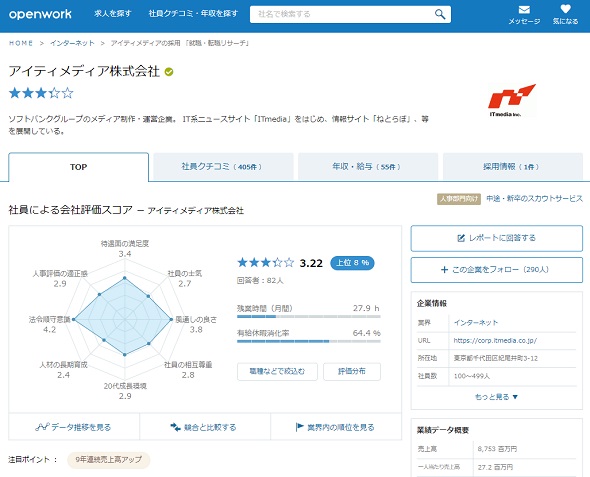The height and width of the screenshot is (477, 590).
Task: Open messages via the envelope icon
Action: pos(524,10)
